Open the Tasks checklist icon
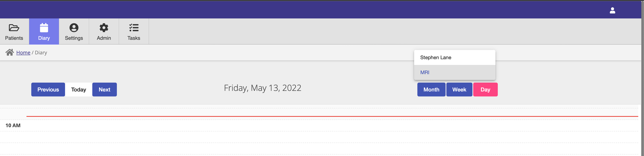Image resolution: width=644 pixels, height=156 pixels. click(x=134, y=27)
